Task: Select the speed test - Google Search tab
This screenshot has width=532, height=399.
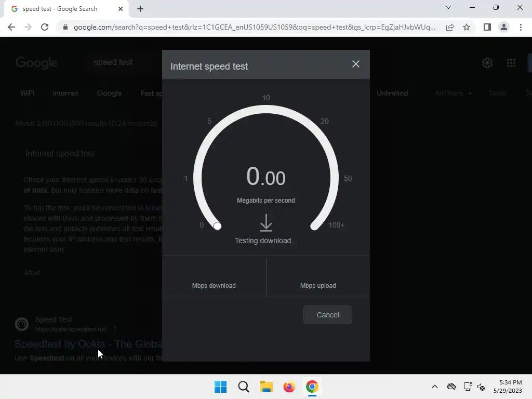Action: 66,9
